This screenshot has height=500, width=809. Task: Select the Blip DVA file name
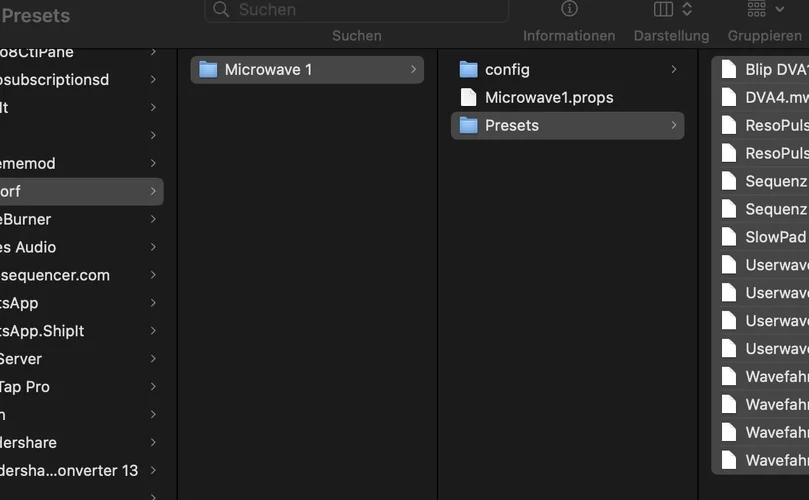(777, 69)
